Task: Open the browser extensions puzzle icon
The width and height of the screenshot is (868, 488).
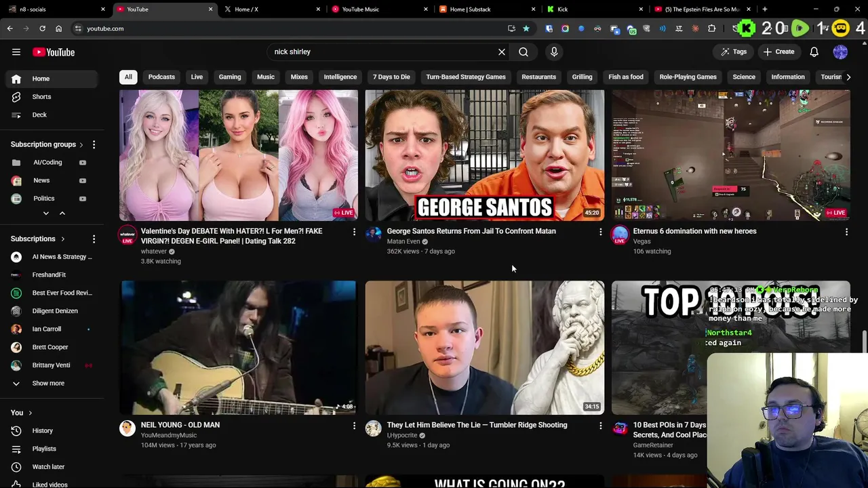Action: coord(711,28)
